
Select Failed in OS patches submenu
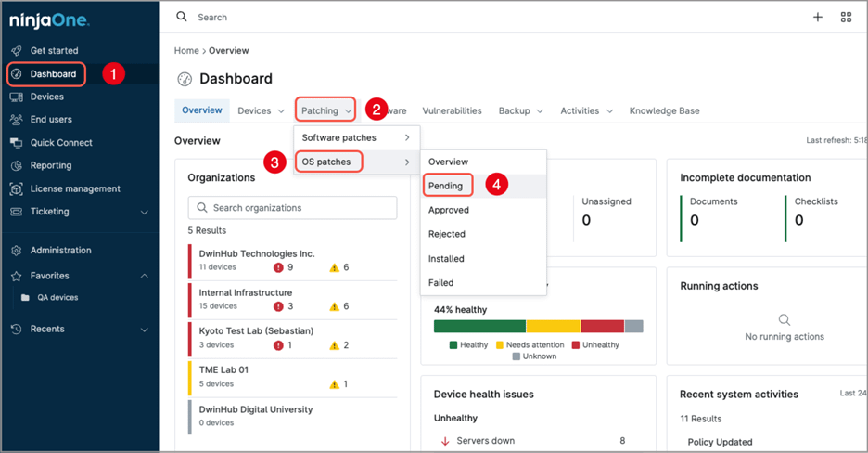point(483,282)
